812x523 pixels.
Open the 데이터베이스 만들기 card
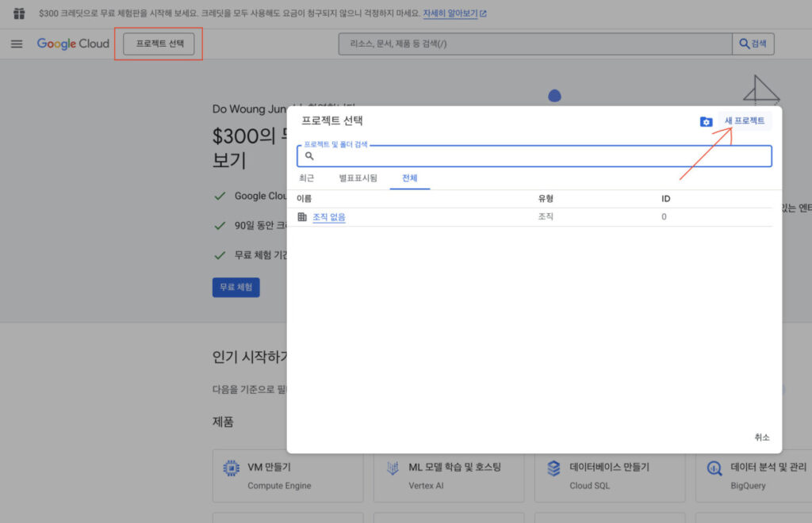(610, 476)
